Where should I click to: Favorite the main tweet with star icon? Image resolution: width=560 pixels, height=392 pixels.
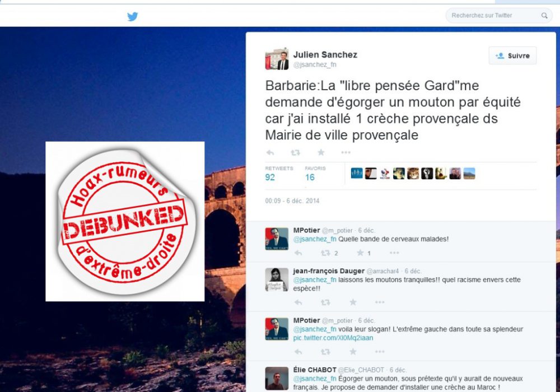(x=321, y=152)
